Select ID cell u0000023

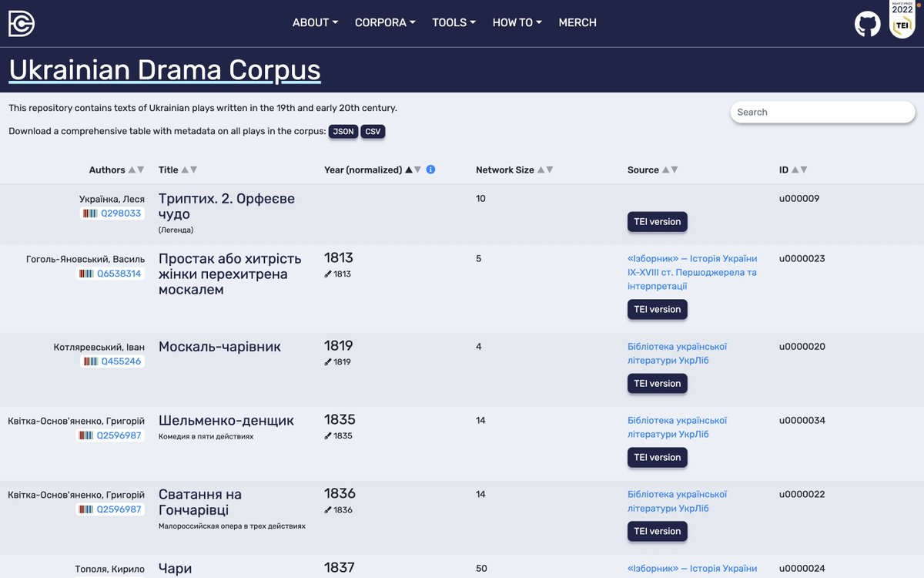pos(802,259)
